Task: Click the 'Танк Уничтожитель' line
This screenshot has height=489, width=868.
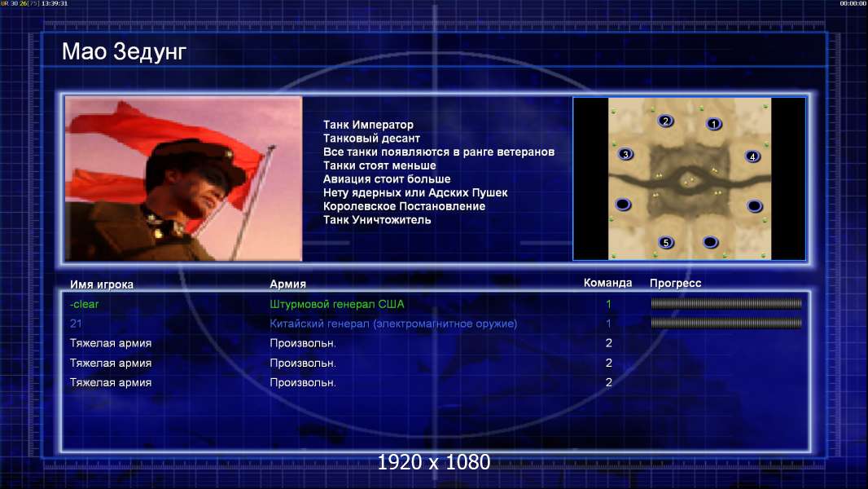Action: (x=377, y=220)
